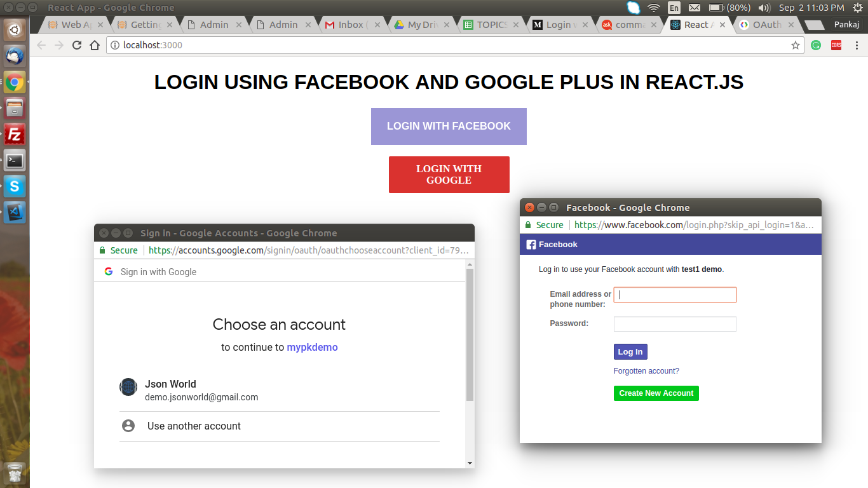The height and width of the screenshot is (488, 868).
Task: Open the Ubuntu Dash search icon
Action: coord(15,30)
